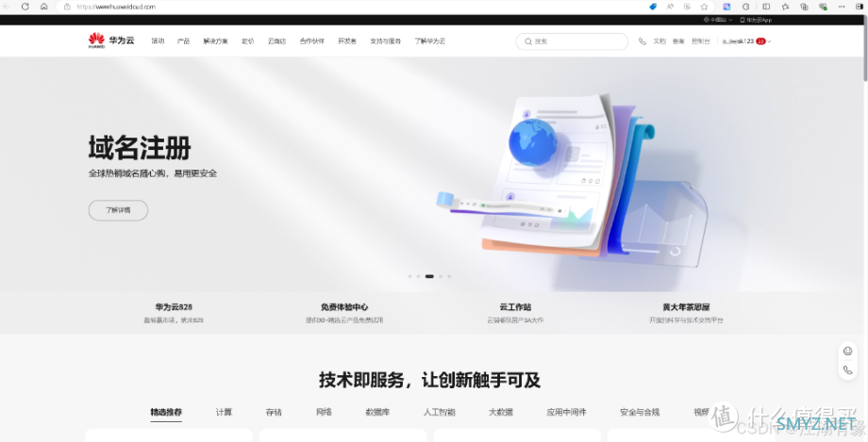This screenshot has height=442, width=868.
Task: Click the Huawei Cloud logo
Action: coord(110,41)
